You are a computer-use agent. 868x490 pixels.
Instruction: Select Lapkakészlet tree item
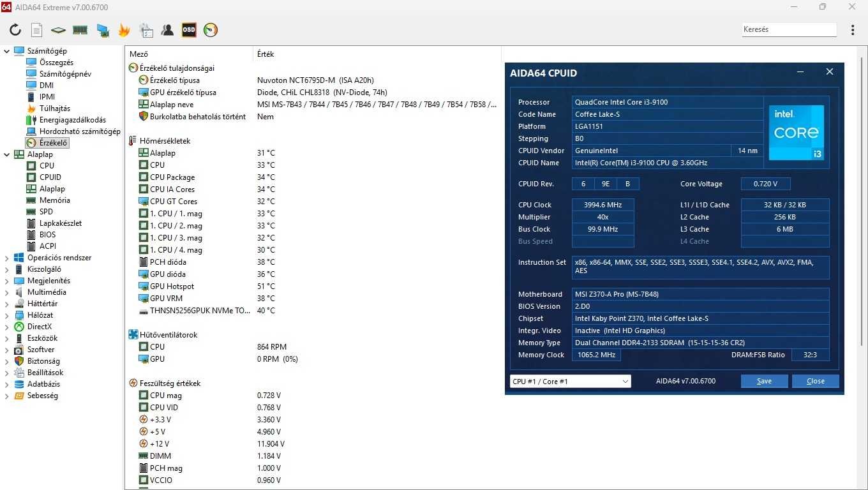(61, 223)
